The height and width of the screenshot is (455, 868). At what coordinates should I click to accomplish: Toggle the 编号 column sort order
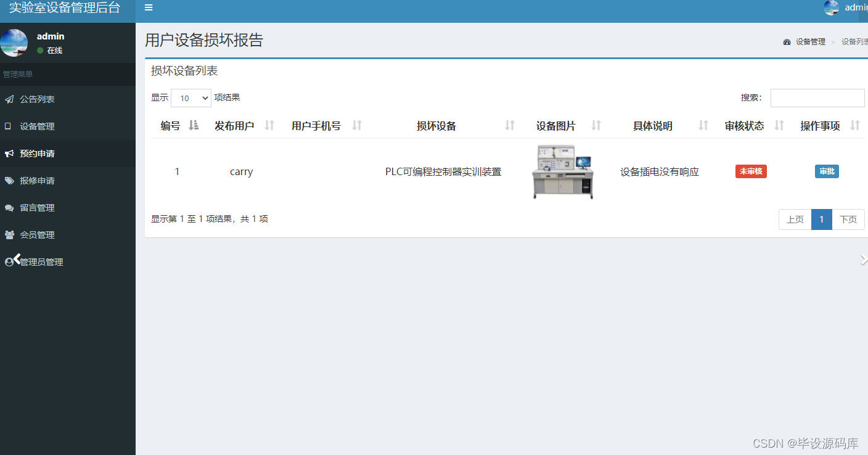(192, 125)
